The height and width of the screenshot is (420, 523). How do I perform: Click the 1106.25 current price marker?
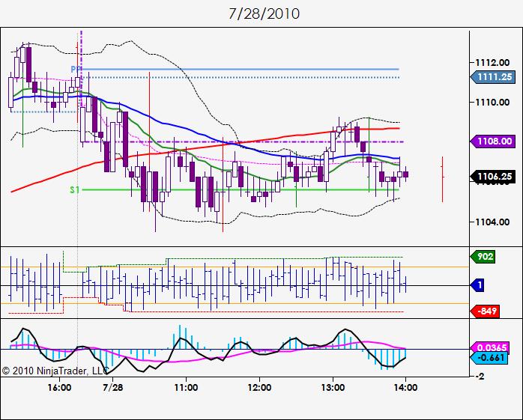click(492, 176)
